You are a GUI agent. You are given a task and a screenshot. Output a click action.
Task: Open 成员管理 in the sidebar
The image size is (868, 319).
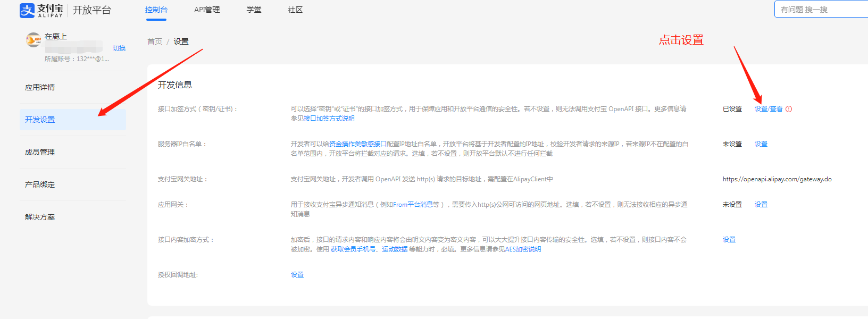(40, 152)
